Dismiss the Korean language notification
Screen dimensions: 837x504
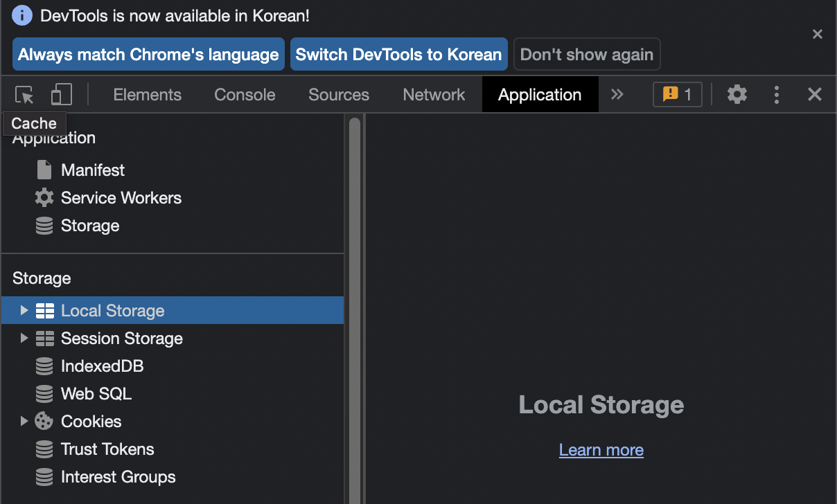pos(817,33)
